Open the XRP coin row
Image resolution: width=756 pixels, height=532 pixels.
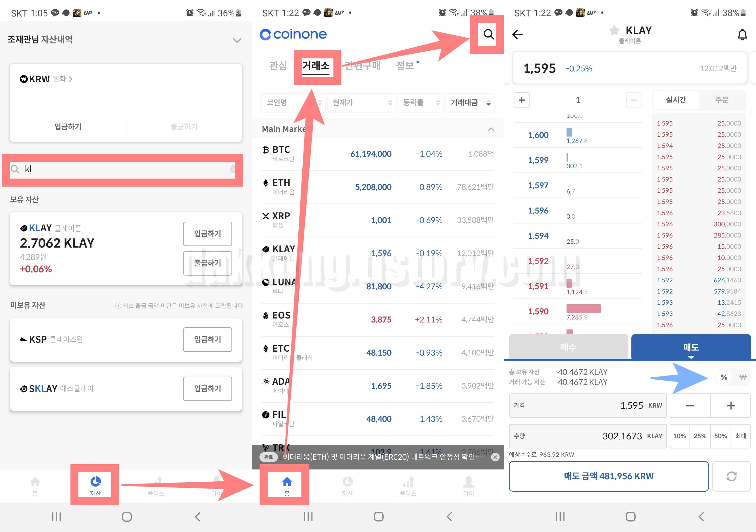pyautogui.click(x=378, y=220)
